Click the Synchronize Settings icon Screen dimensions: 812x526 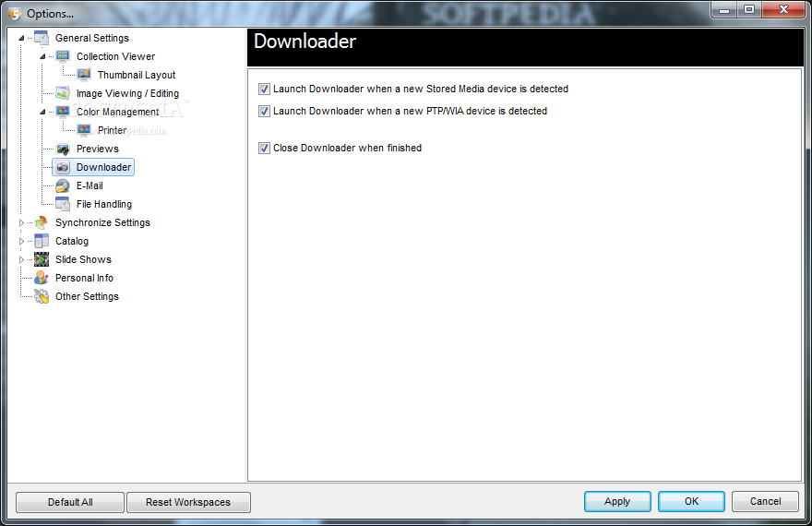(42, 222)
